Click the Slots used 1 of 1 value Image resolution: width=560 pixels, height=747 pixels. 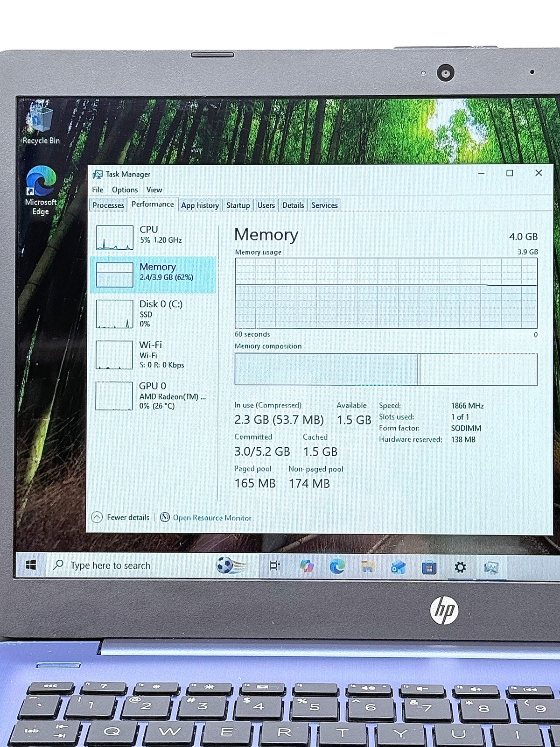coord(460,417)
